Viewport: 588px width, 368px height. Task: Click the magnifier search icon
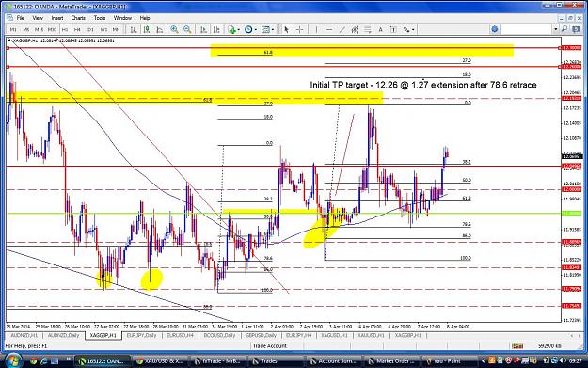point(564,29)
